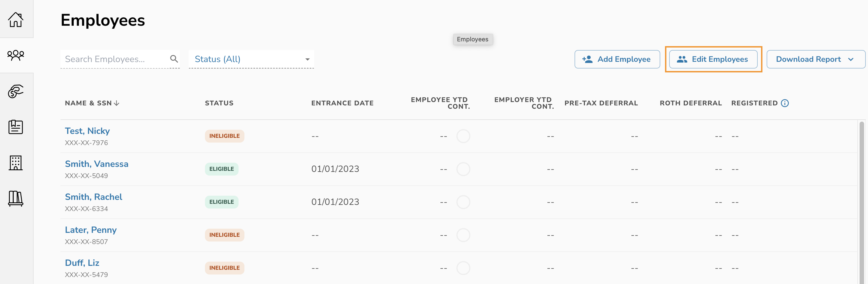
Task: Open Smith, Rachel employee profile
Action: (x=93, y=197)
